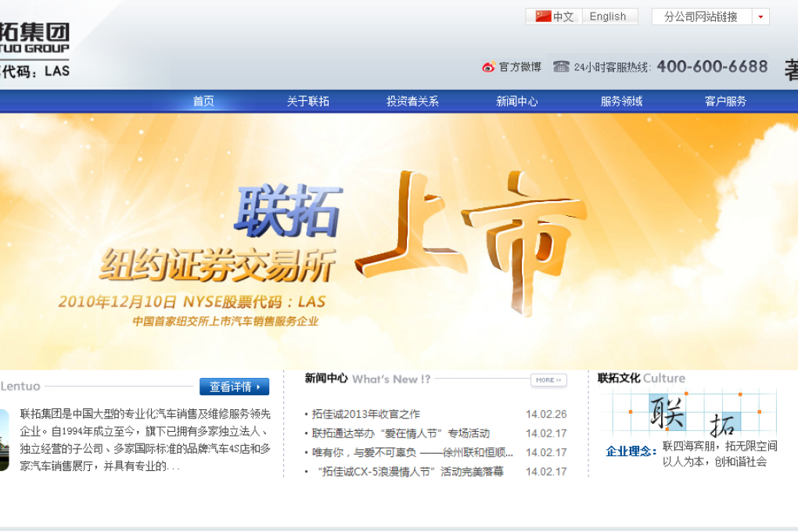798x532 pixels.
Task: Click the 联拓上市 NYSE banner image
Action: pos(399,243)
